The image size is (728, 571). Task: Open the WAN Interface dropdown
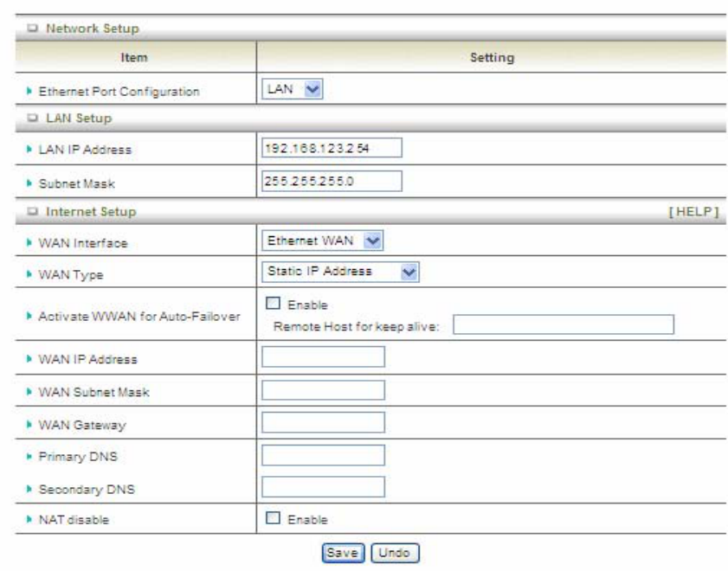pos(322,241)
